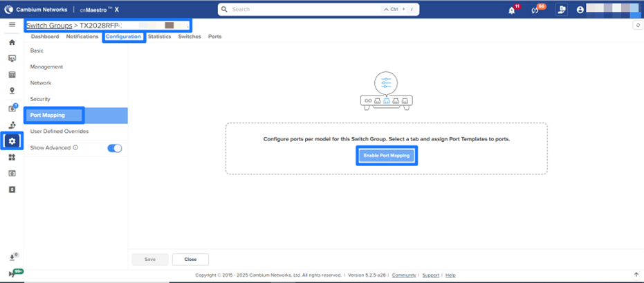
Task: Click the selected gear configuration icon in sidebar
Action: 12,141
